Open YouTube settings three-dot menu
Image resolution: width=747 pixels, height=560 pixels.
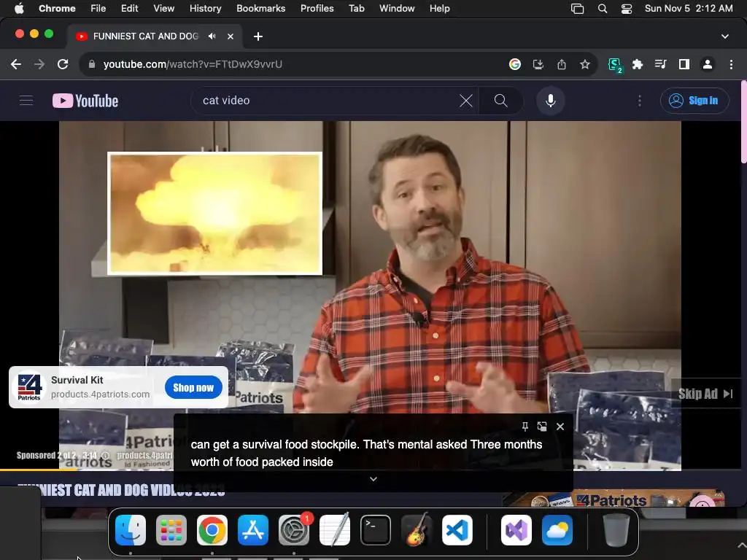point(639,101)
